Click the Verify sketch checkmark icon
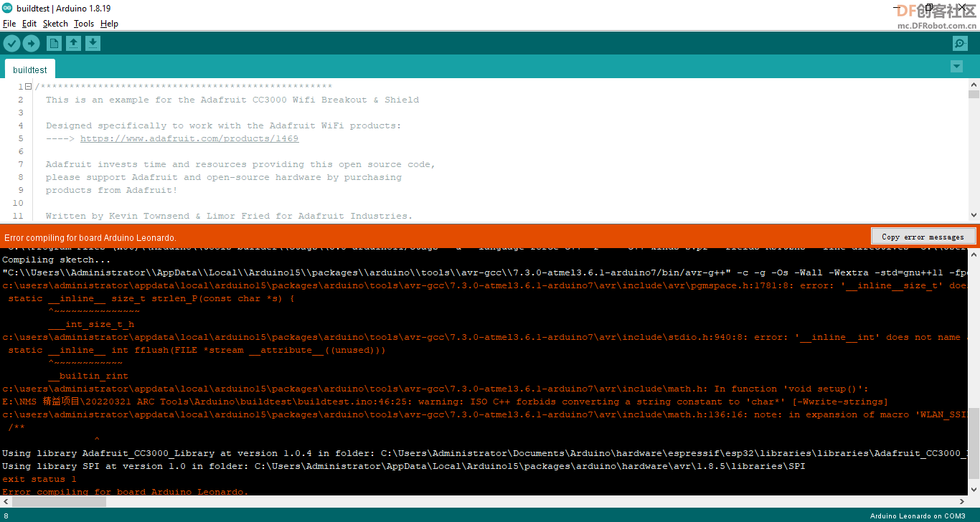This screenshot has width=980, height=522. 11,44
